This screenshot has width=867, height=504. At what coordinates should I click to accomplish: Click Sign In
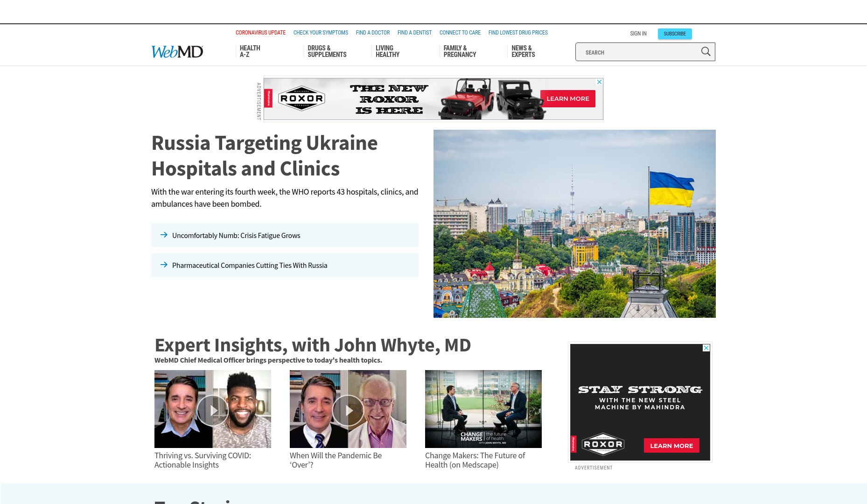638,34
